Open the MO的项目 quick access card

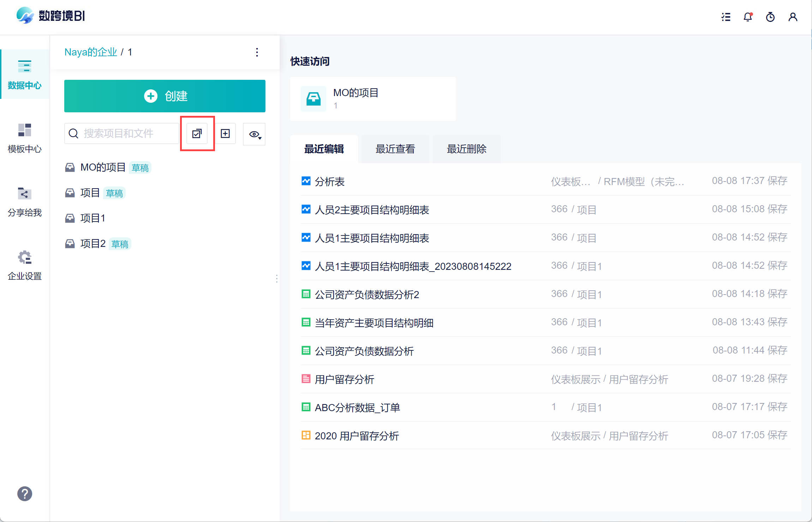tap(372, 99)
